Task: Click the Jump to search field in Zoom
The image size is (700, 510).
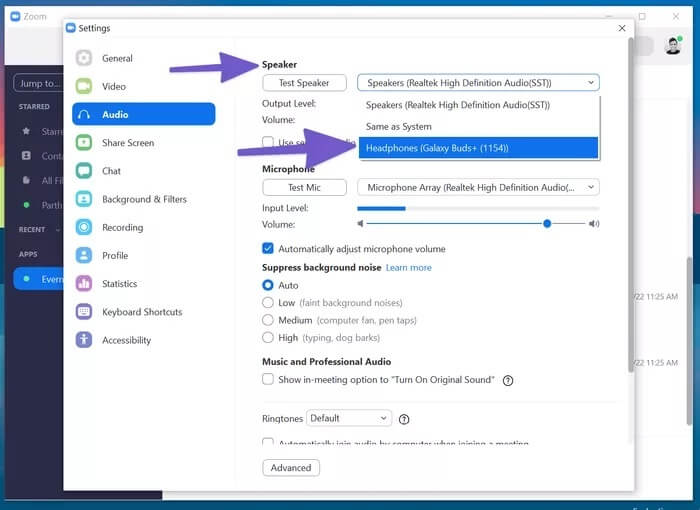Action: coord(38,83)
